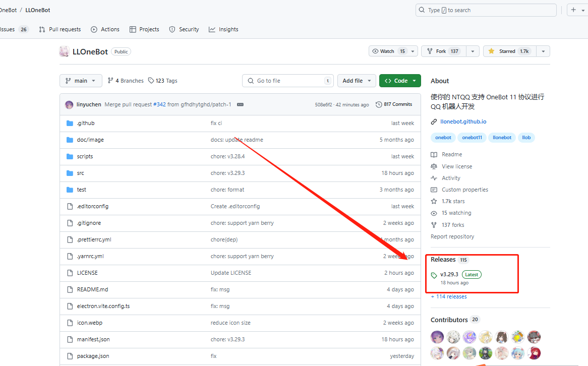The height and width of the screenshot is (366, 588).
Task: Switch to the Insights tab
Action: click(x=223, y=29)
